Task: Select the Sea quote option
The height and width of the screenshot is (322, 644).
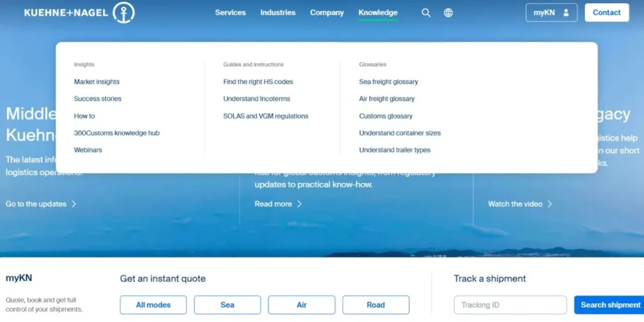Action: tap(227, 305)
